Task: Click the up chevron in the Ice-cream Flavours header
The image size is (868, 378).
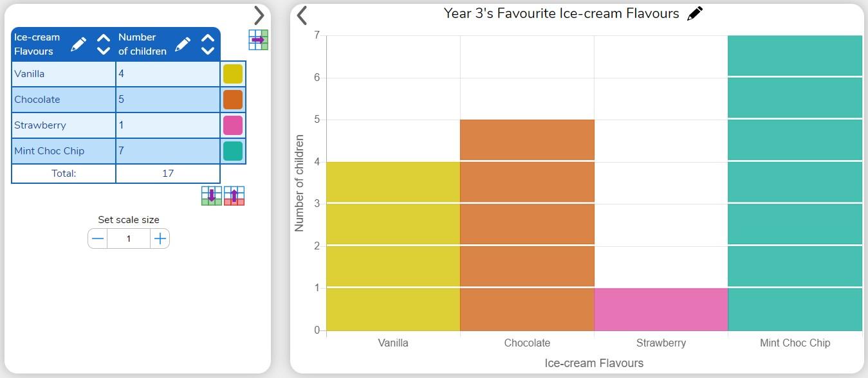Action: click(103, 39)
